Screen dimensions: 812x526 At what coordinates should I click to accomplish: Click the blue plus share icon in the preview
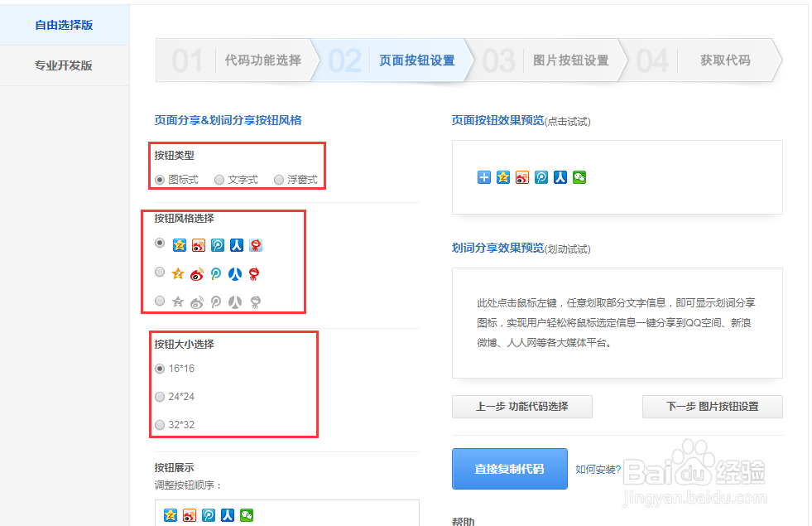(483, 177)
